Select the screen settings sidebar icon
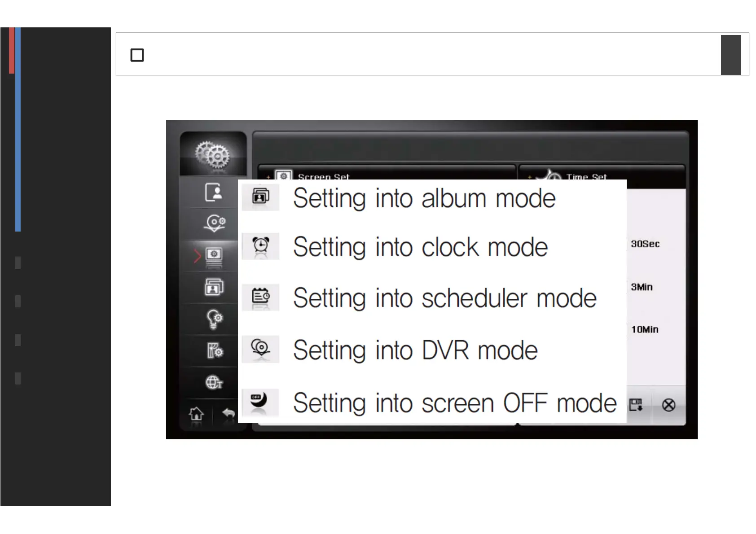Viewport: 756px width, 534px height. (214, 256)
